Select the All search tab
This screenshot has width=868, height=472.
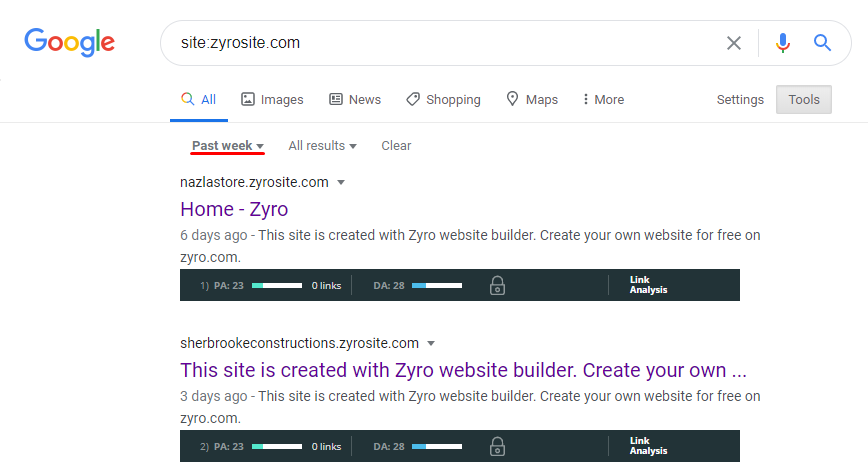[199, 100]
